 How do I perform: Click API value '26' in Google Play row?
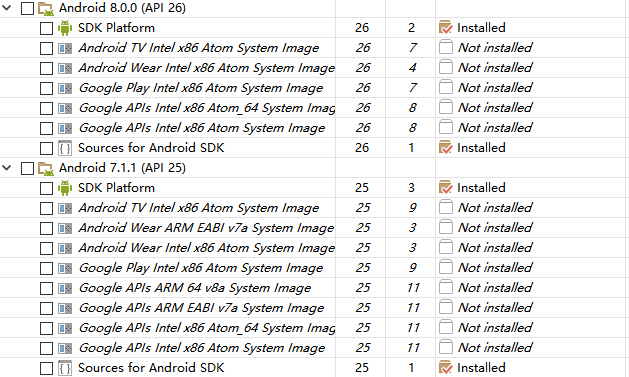[363, 88]
